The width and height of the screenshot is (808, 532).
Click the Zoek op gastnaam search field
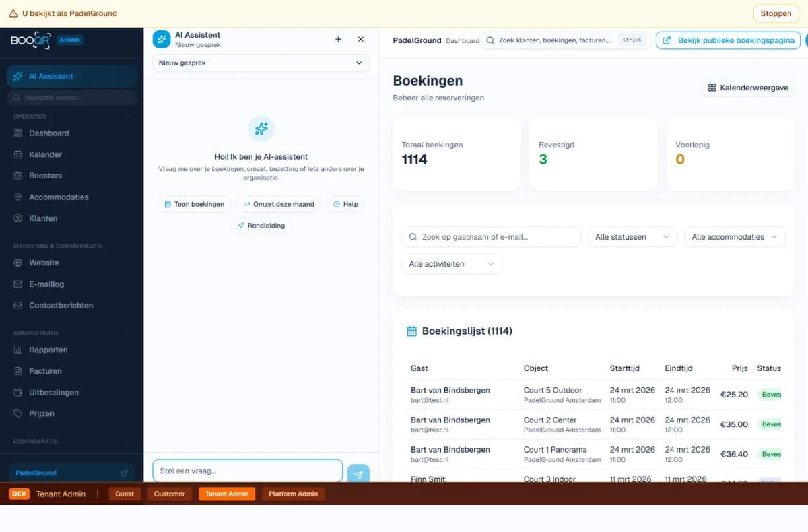click(490, 237)
